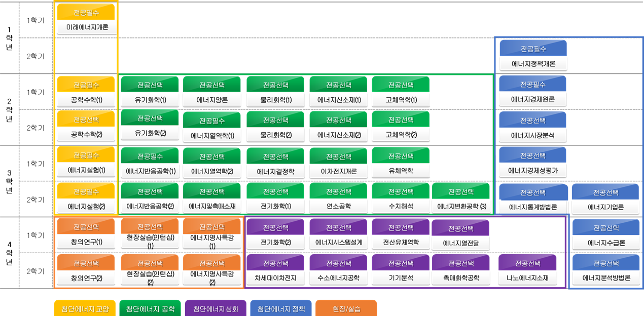Screen dimensions: 644x316
Task: Select the 에너지정책개론 course
Action: [x=533, y=56]
